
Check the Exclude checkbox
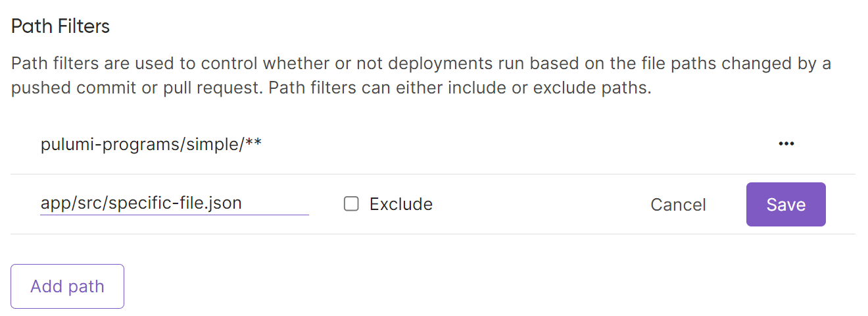pyautogui.click(x=352, y=204)
